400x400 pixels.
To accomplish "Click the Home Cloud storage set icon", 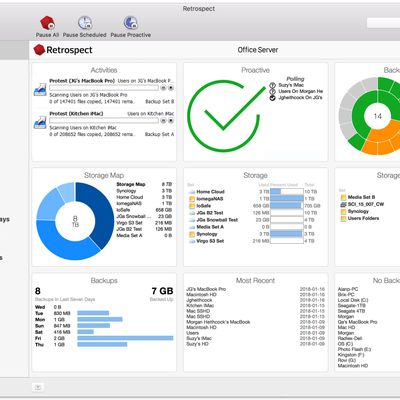I will [192, 192].
